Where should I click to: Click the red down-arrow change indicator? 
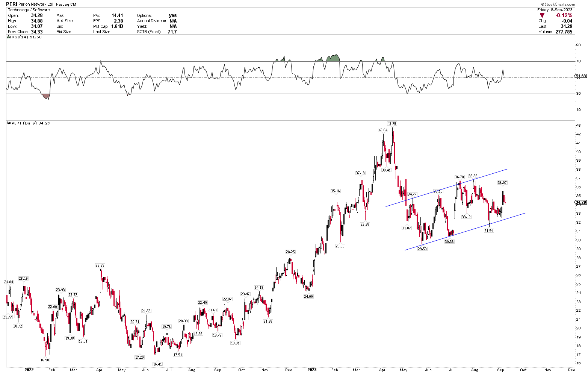click(x=541, y=15)
